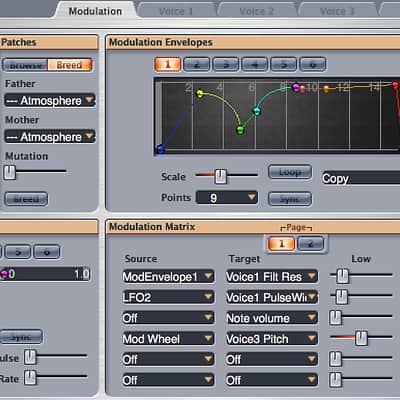Open the Voice1 PulseWidth target dropdown
400x400 pixels.
272,297
